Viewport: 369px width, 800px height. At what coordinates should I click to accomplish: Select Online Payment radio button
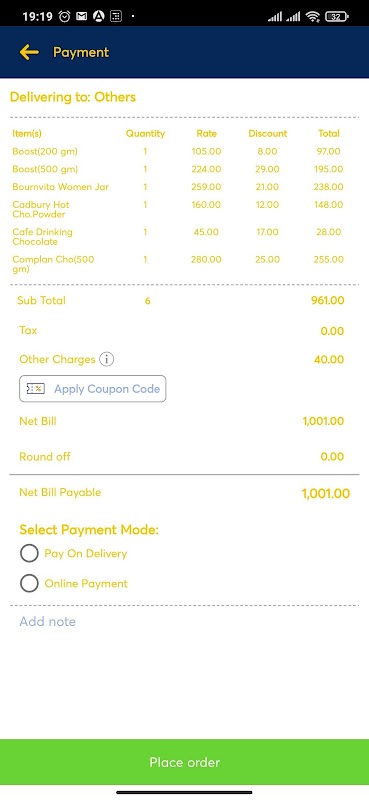point(29,584)
